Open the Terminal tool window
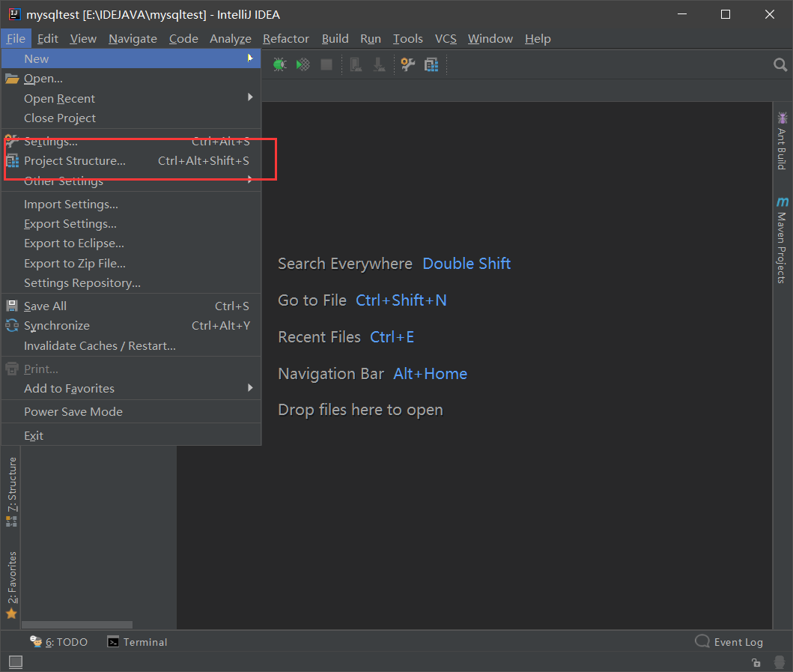793x672 pixels. pyautogui.click(x=137, y=641)
